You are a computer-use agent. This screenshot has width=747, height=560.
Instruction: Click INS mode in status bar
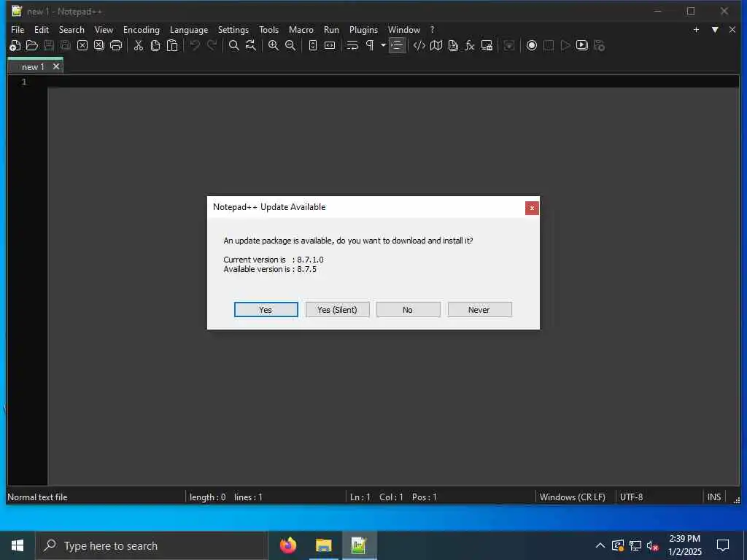(x=713, y=497)
